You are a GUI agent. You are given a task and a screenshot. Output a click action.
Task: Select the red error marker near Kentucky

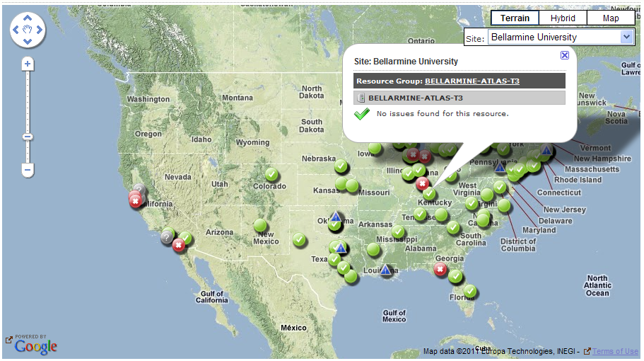422,183
